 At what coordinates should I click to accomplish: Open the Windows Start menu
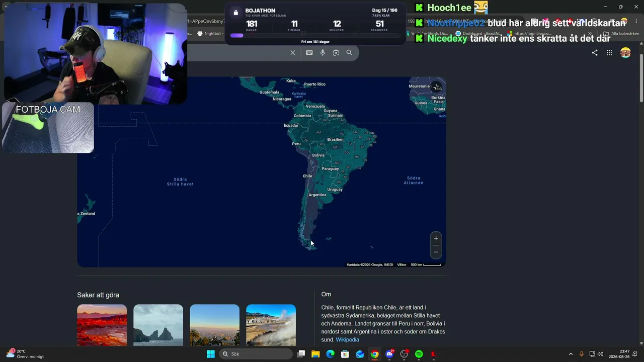(x=211, y=354)
